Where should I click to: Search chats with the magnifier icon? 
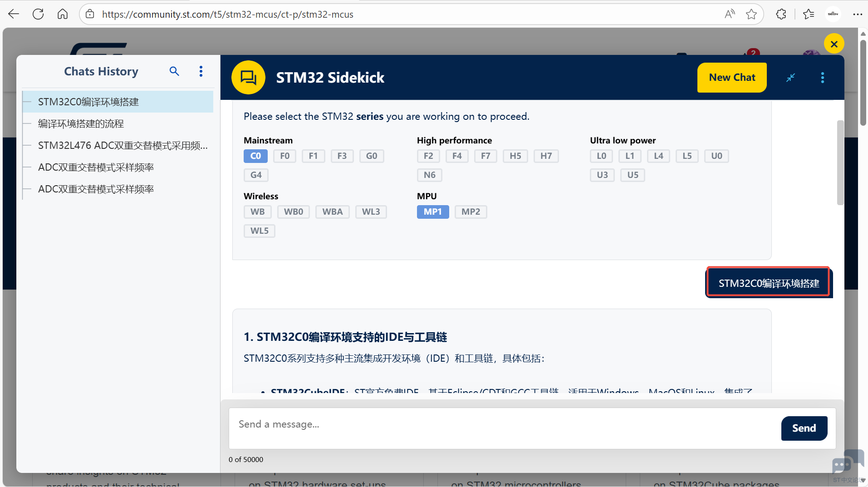point(174,71)
